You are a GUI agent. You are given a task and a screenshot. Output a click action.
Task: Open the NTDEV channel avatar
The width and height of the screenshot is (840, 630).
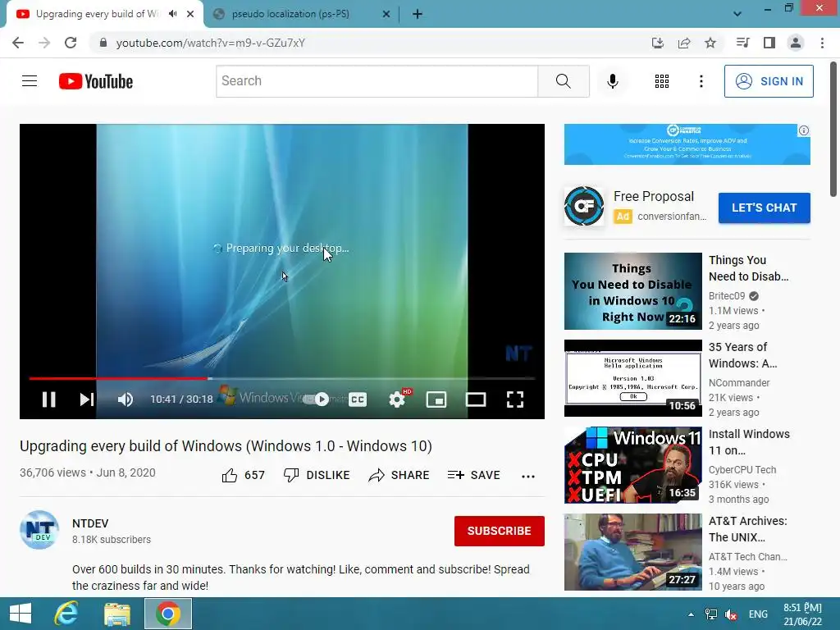39,530
